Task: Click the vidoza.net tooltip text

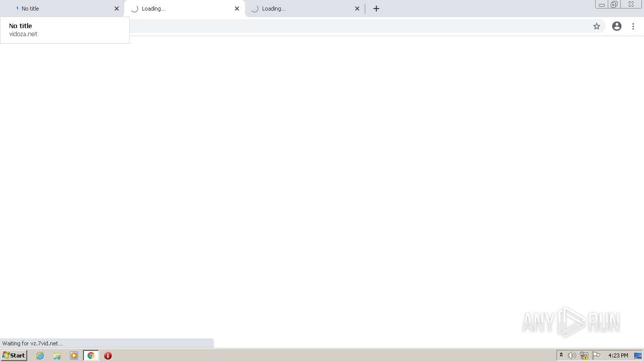Action: tap(23, 34)
